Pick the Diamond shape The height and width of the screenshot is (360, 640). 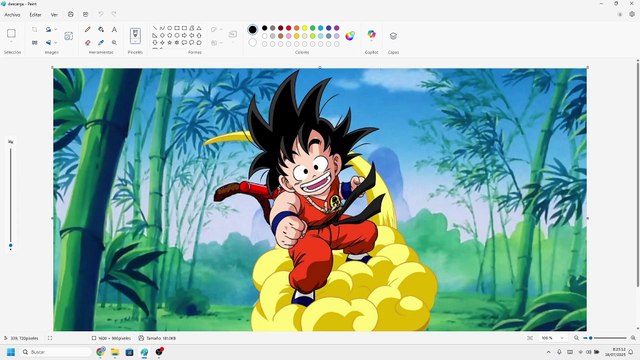(x=162, y=36)
